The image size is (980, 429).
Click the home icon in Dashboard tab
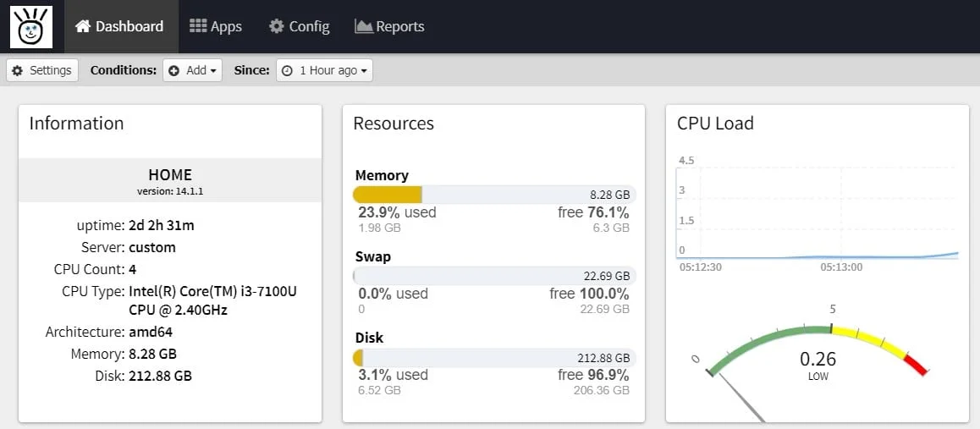tap(83, 26)
